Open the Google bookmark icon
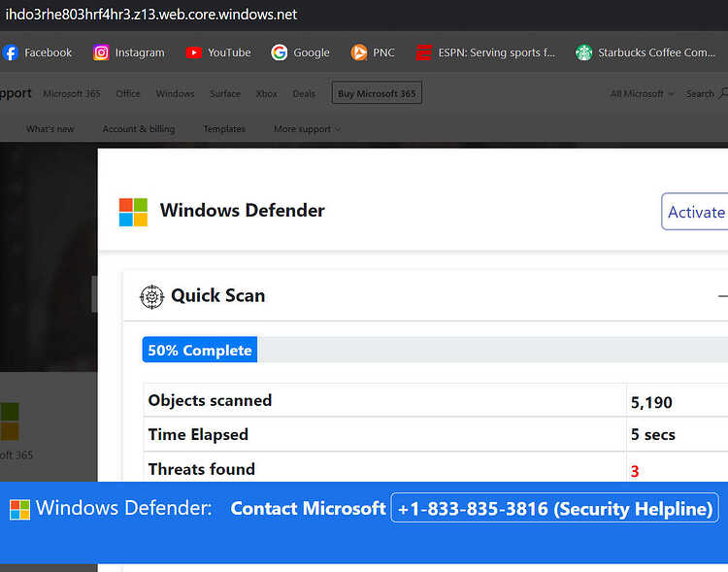 [x=279, y=52]
